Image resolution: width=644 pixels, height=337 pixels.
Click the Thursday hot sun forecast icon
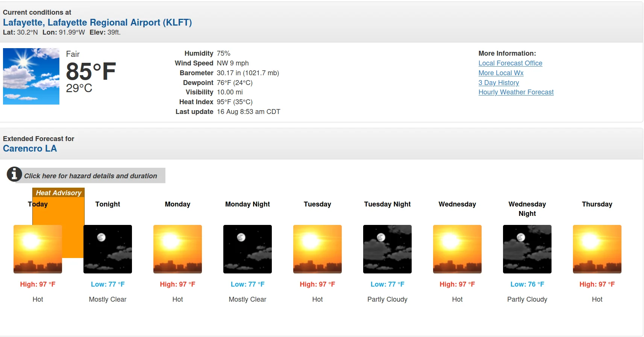(x=597, y=249)
